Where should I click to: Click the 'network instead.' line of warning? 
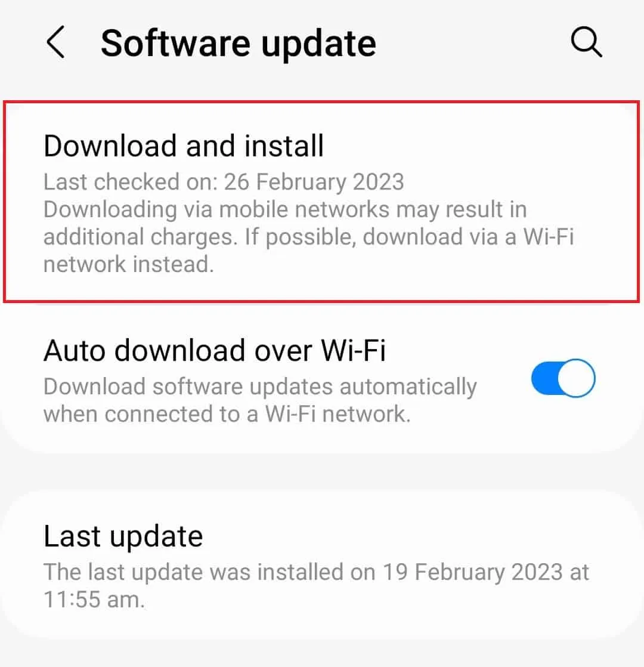click(128, 264)
